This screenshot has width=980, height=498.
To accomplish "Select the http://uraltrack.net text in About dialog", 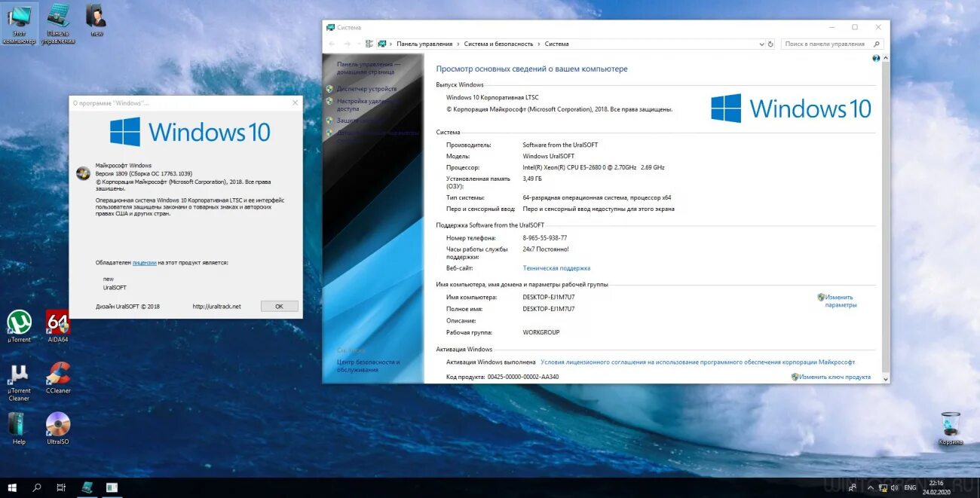I will [x=217, y=307].
